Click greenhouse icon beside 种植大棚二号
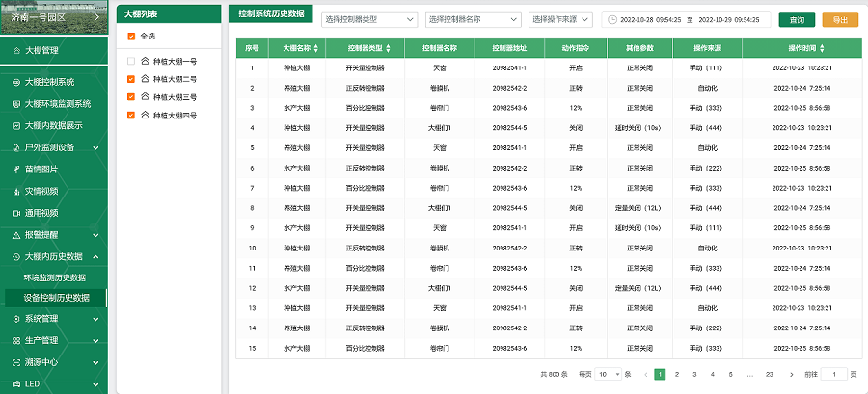Viewport: 868px width, 394px height. [x=145, y=78]
